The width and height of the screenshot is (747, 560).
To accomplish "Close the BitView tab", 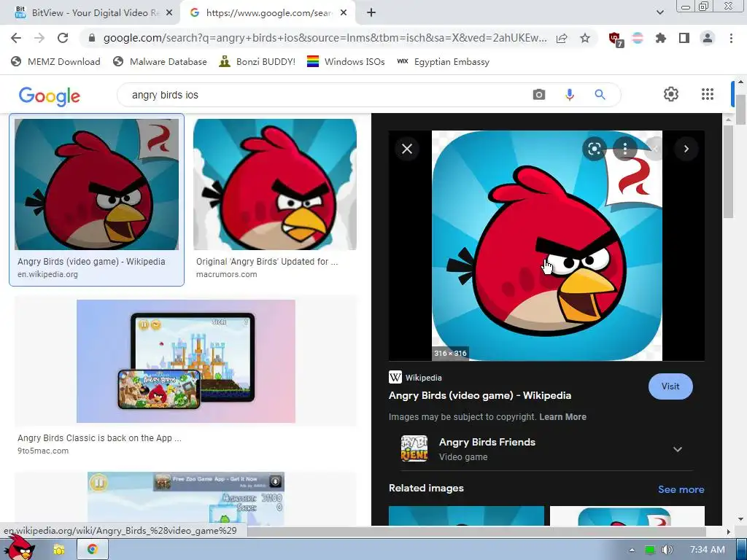I will [169, 13].
